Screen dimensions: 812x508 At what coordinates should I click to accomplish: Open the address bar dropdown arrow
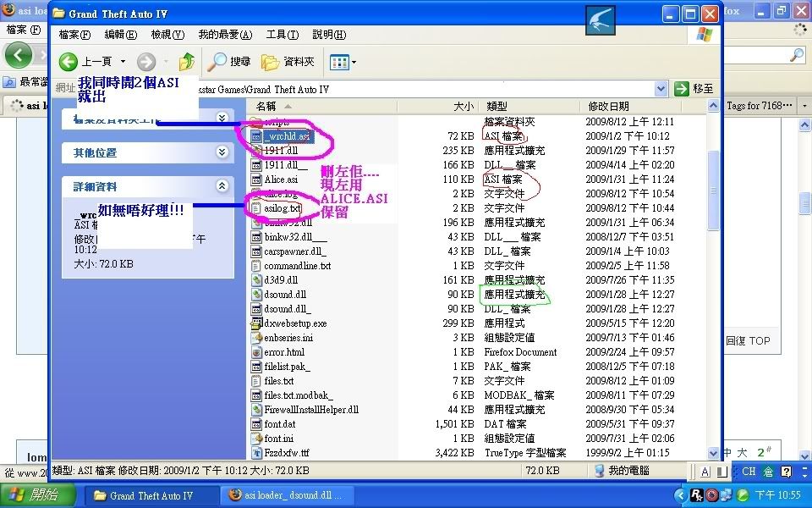coord(661,89)
